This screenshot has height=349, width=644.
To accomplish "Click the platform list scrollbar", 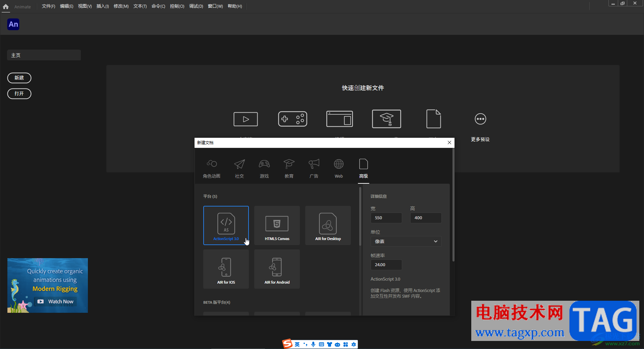I will [x=360, y=217].
